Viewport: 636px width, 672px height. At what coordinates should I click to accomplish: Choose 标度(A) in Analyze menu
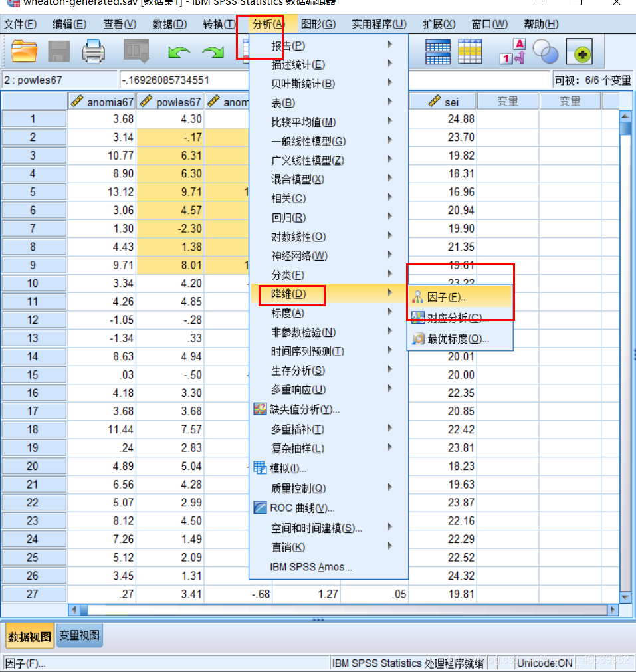point(328,313)
